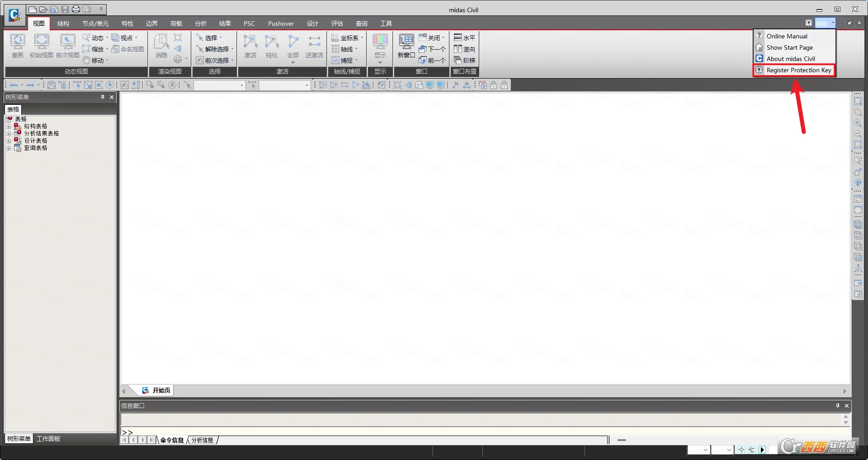The image size is (868, 460).
Task: Expand the 分析结果表格 tree node
Action: pyautogui.click(x=9, y=134)
